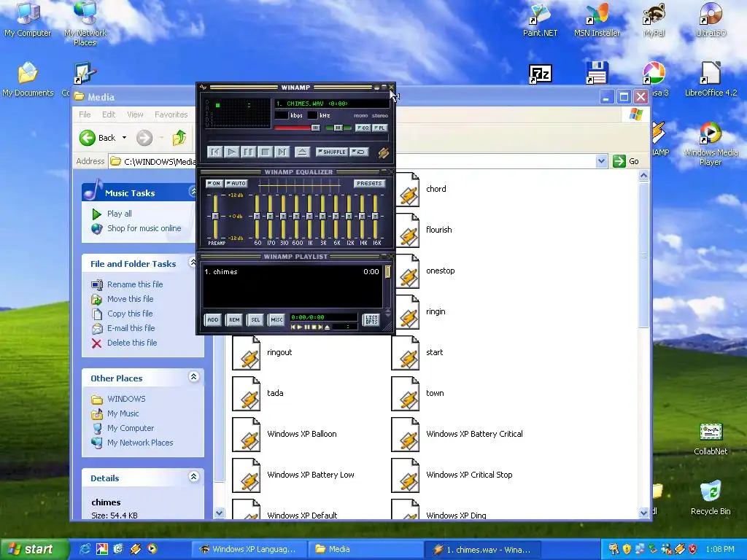Select the 'town' sound file icon
The image size is (747, 560).
tap(406, 394)
